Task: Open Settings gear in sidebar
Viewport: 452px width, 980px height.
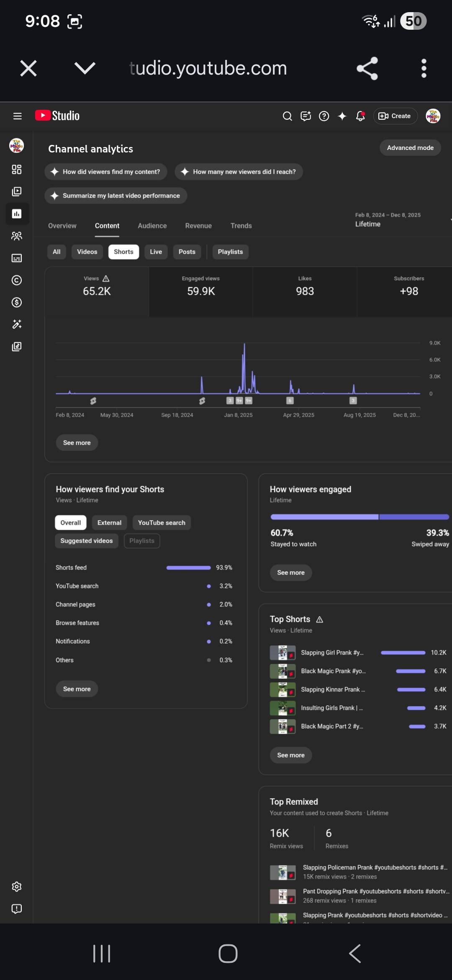Action: coord(17,887)
